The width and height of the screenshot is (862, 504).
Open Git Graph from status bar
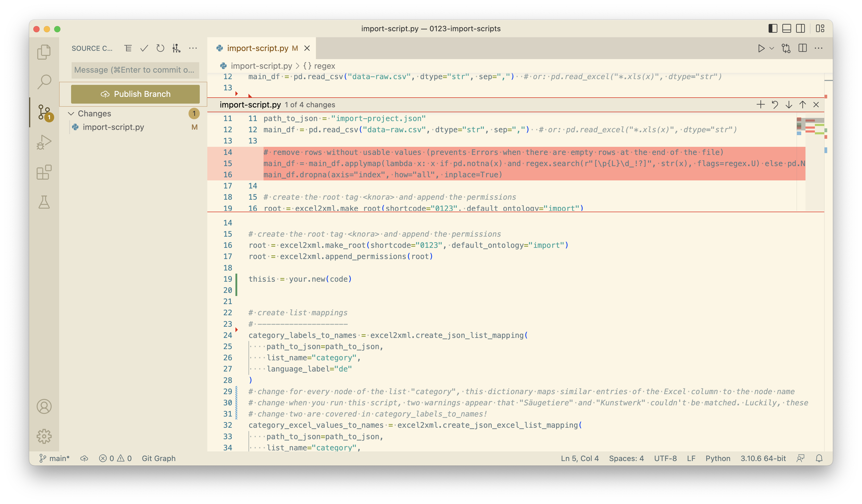click(158, 458)
